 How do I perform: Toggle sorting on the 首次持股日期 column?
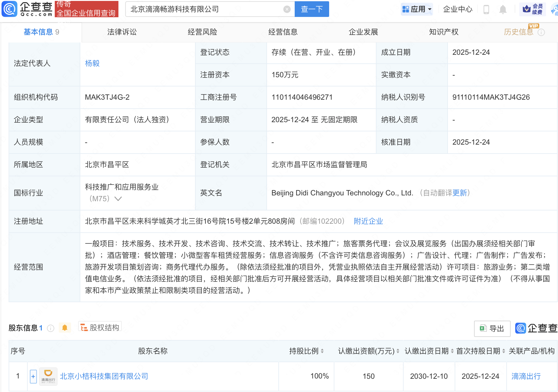503,351
